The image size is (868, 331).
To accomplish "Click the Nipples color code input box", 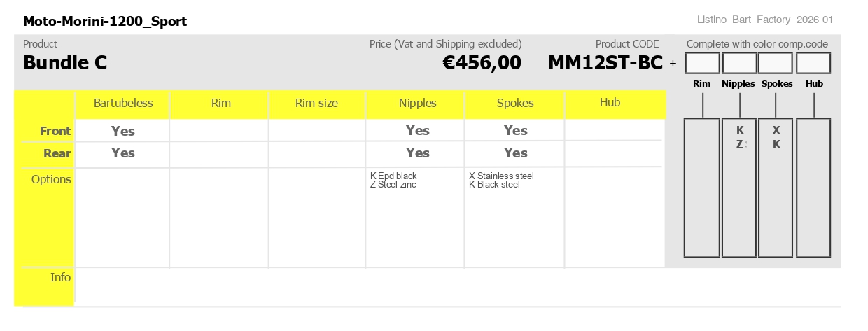I will (739, 63).
